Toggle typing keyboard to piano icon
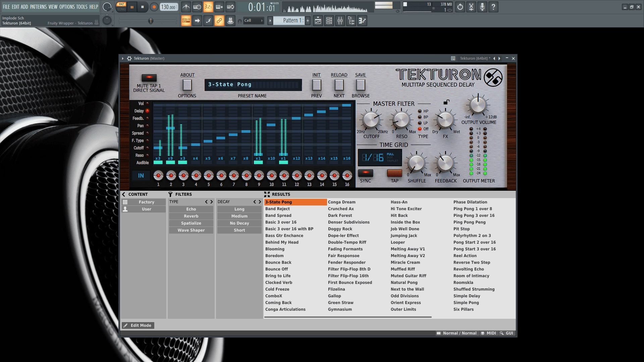The height and width of the screenshot is (362, 644). 186,21
